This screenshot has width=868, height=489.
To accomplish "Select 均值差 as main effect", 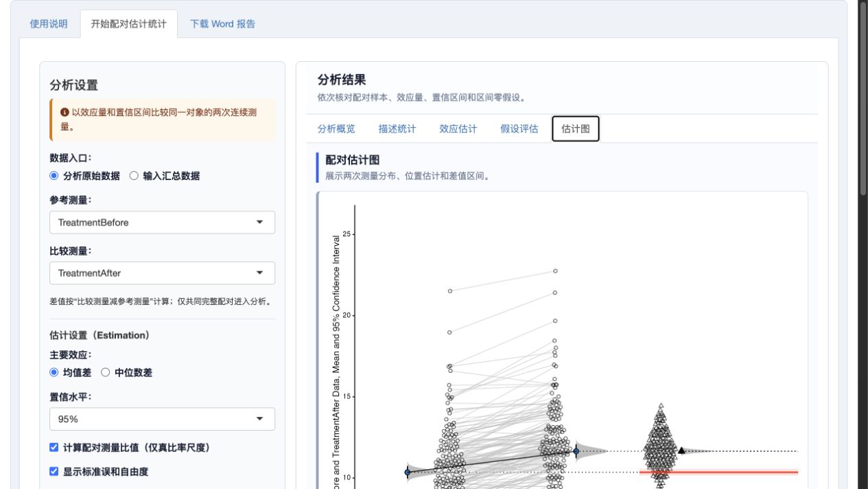I will point(54,372).
